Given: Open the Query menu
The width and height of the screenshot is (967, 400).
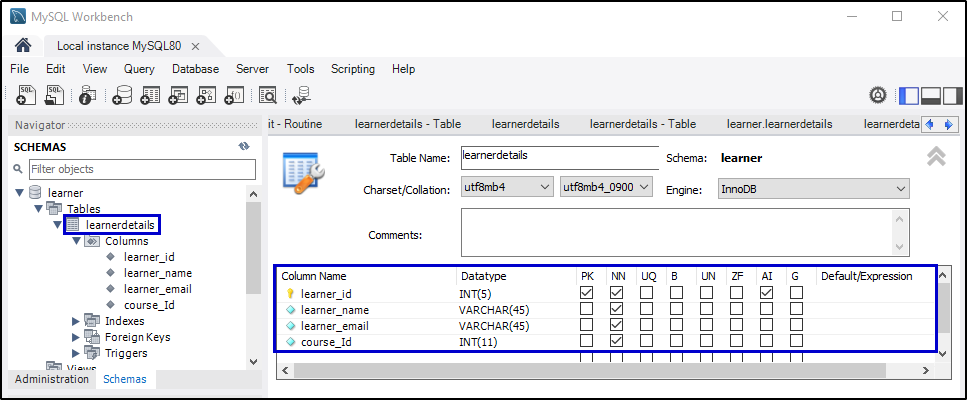Looking at the screenshot, I should pyautogui.click(x=139, y=69).
